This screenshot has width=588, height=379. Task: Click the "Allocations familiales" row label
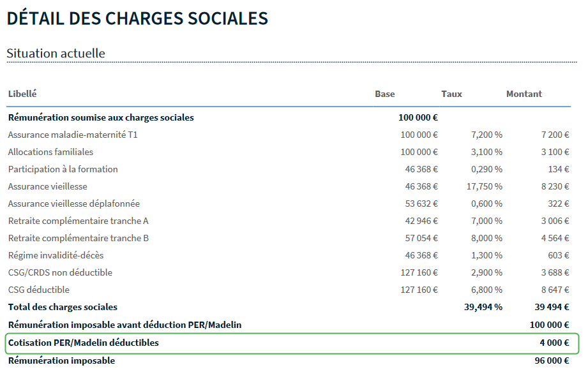pos(50,152)
